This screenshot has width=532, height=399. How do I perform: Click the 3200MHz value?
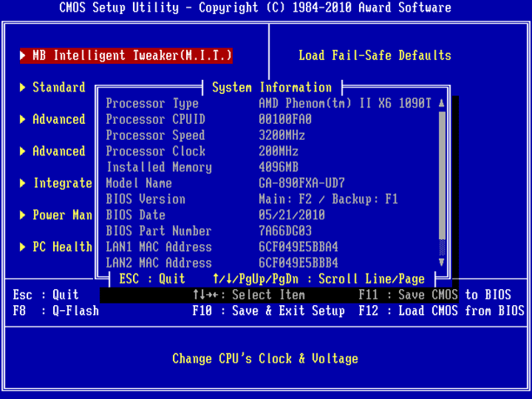pos(282,135)
